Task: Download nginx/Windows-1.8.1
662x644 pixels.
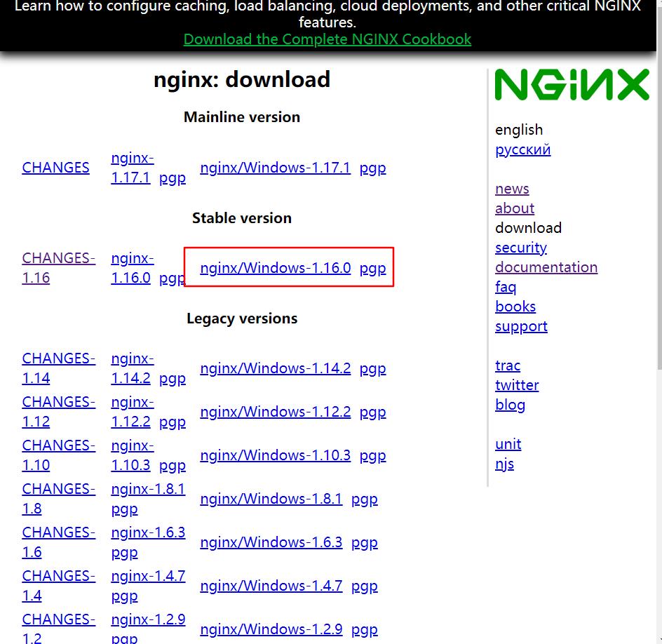Action: pyautogui.click(x=271, y=499)
